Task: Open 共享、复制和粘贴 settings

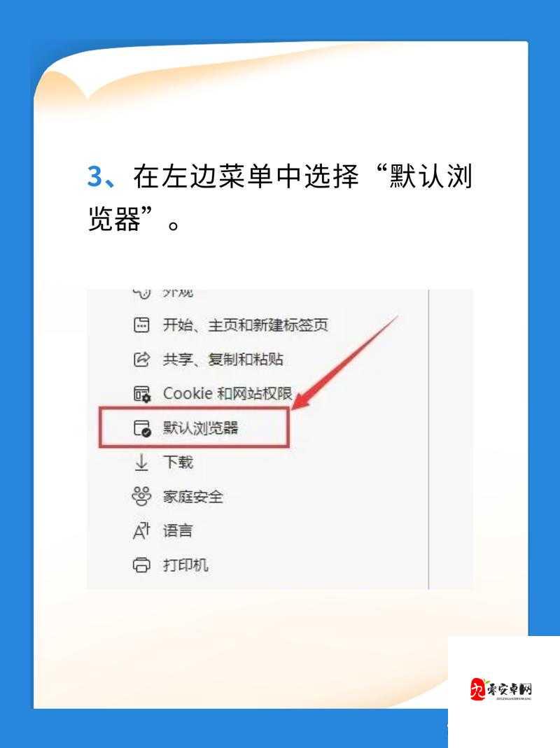Action: pyautogui.click(x=223, y=359)
